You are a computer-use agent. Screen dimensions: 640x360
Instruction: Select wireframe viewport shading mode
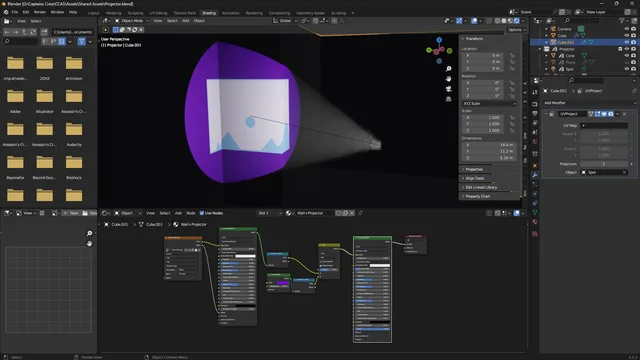(497, 21)
